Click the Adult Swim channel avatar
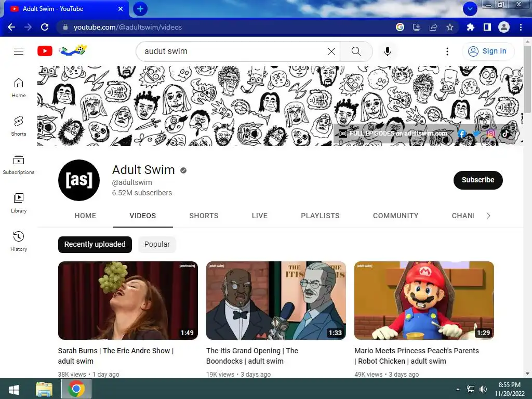532x399 pixels. coord(79,180)
